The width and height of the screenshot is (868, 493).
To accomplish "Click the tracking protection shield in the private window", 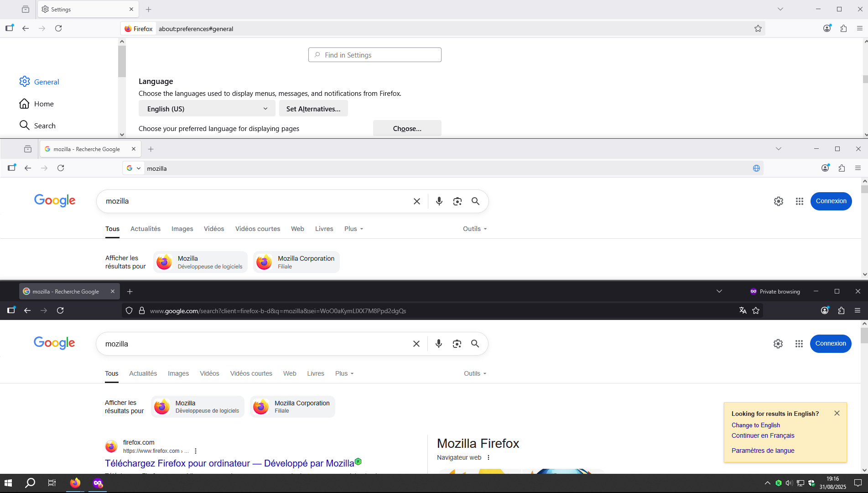I will click(129, 310).
